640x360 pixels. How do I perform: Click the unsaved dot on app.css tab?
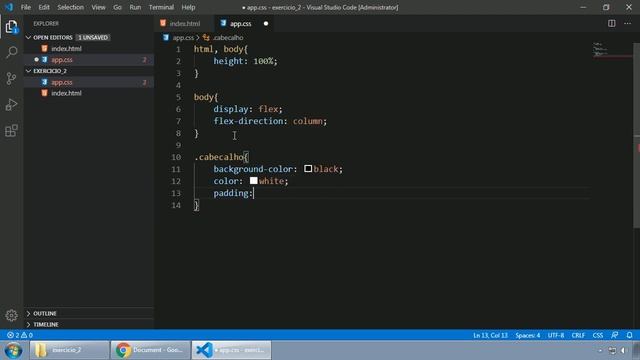266,24
